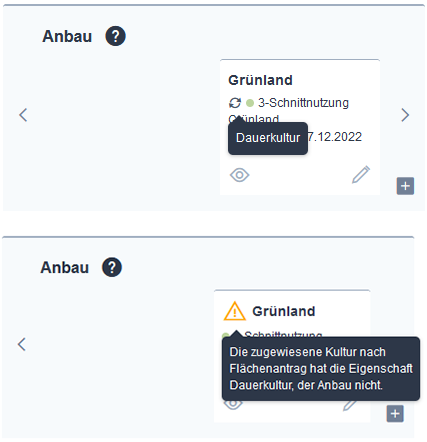427x442 pixels.
Task: Edit the 3-Schnittnutzung Grünland card via pencil
Action: coord(361,174)
